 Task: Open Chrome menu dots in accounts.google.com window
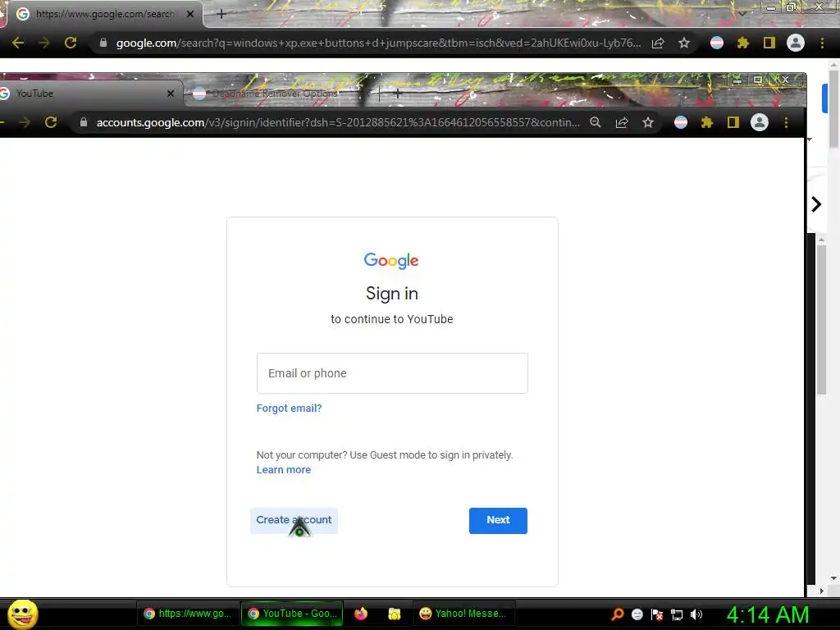point(787,122)
